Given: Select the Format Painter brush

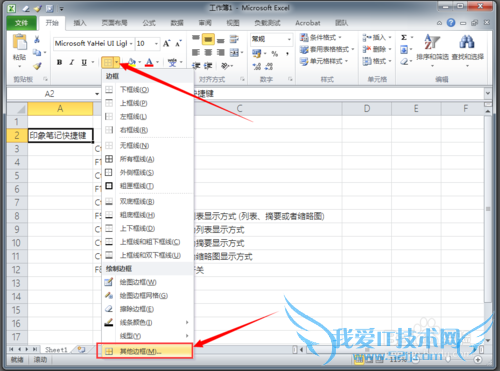Looking at the screenshot, I should [x=37, y=66].
